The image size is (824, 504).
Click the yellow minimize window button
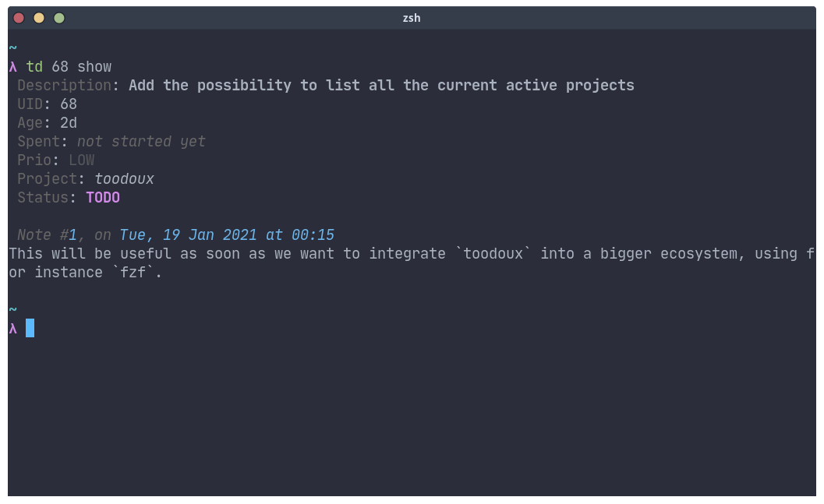[x=39, y=19]
